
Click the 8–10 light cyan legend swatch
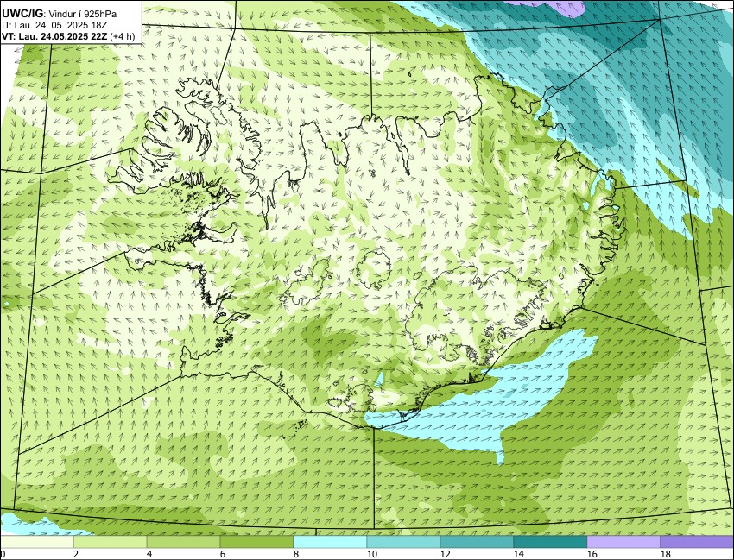330,542
